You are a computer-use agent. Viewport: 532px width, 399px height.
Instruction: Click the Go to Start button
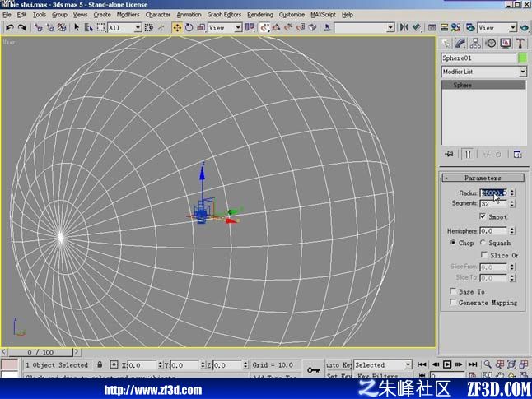pyautogui.click(x=422, y=364)
